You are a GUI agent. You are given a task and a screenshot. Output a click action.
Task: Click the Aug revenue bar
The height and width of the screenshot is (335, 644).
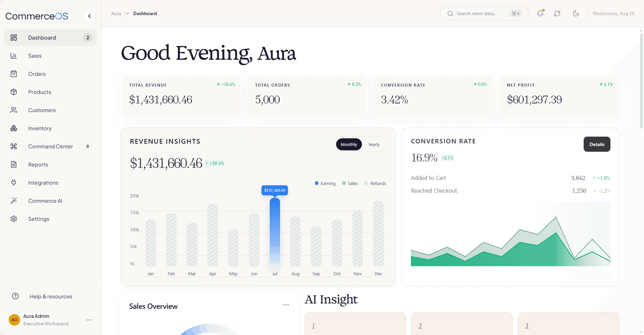(296, 242)
